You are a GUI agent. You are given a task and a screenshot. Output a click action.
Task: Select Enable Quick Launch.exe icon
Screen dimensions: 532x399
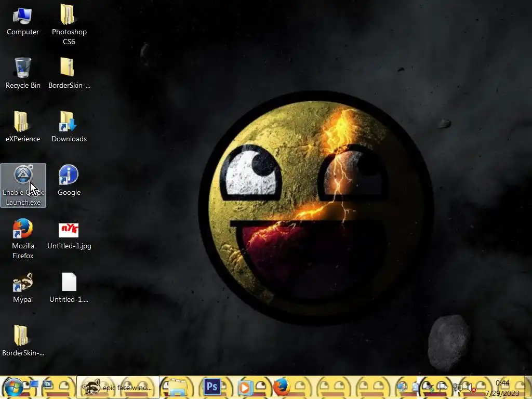[x=23, y=185]
